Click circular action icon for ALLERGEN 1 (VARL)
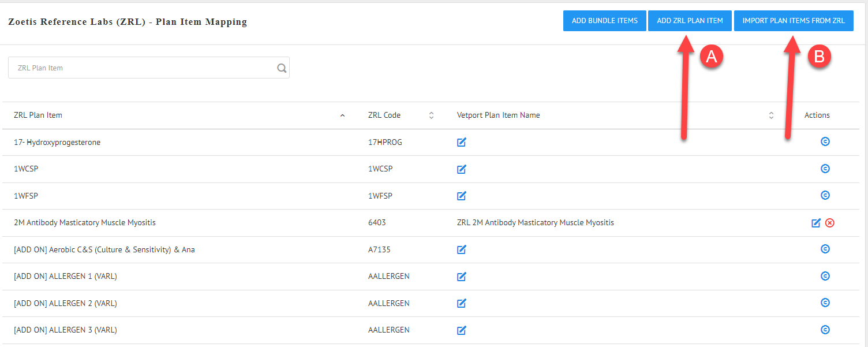 point(825,276)
